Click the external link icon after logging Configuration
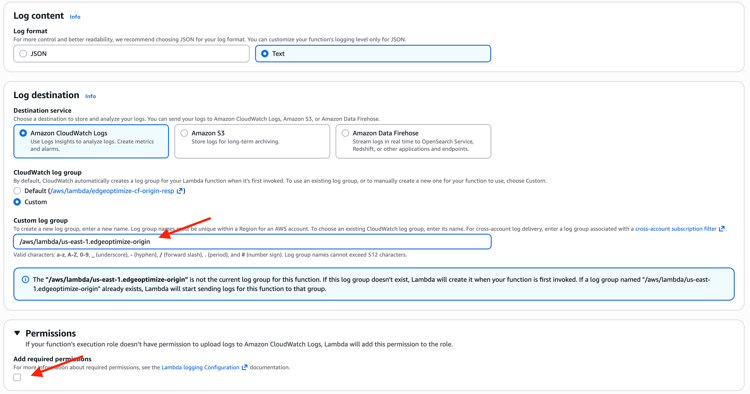The width and height of the screenshot is (750, 394). (244, 367)
